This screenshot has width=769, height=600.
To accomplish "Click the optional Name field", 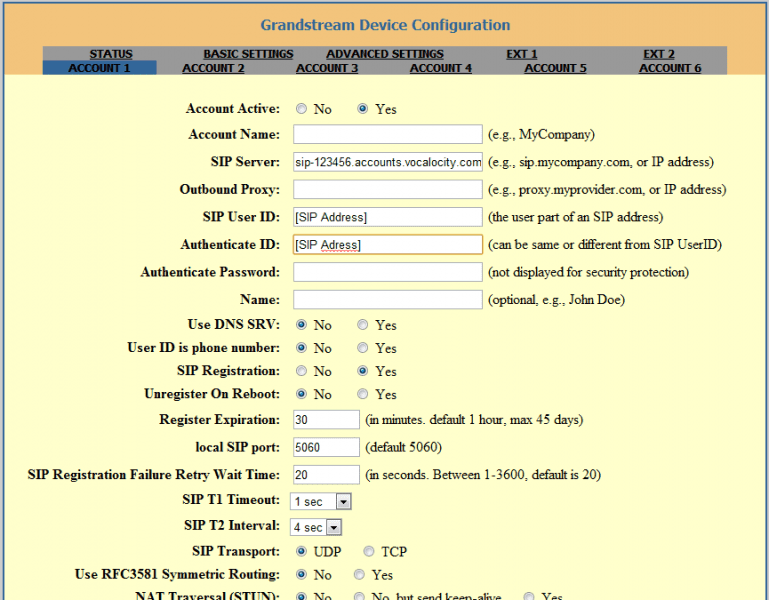I will 388,300.
